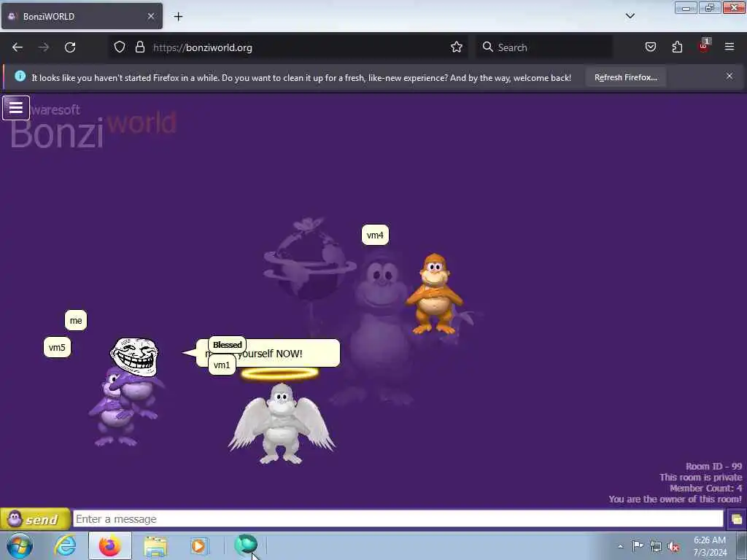The image size is (747, 560).
Task: Dismiss the Firefox refresh notification bar
Action: pyautogui.click(x=729, y=76)
